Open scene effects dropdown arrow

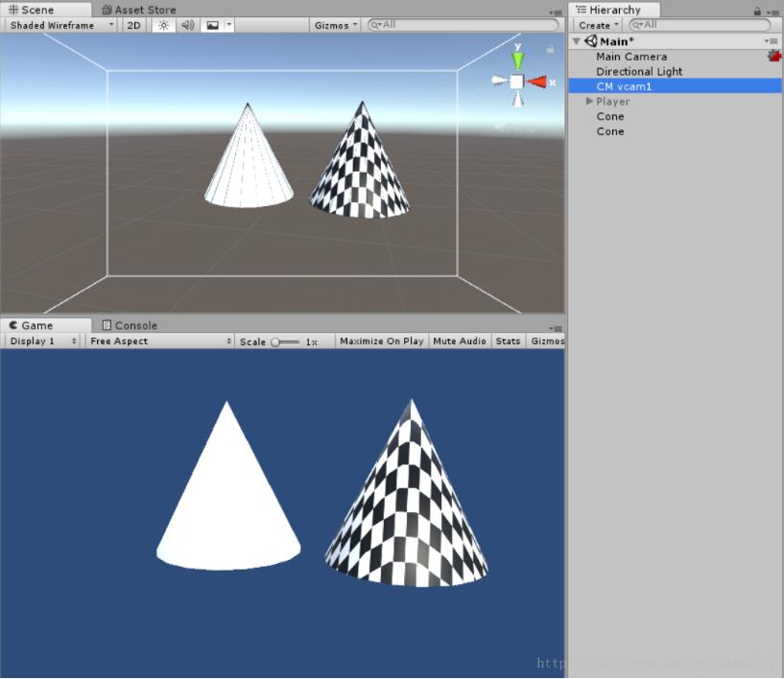coord(229,25)
